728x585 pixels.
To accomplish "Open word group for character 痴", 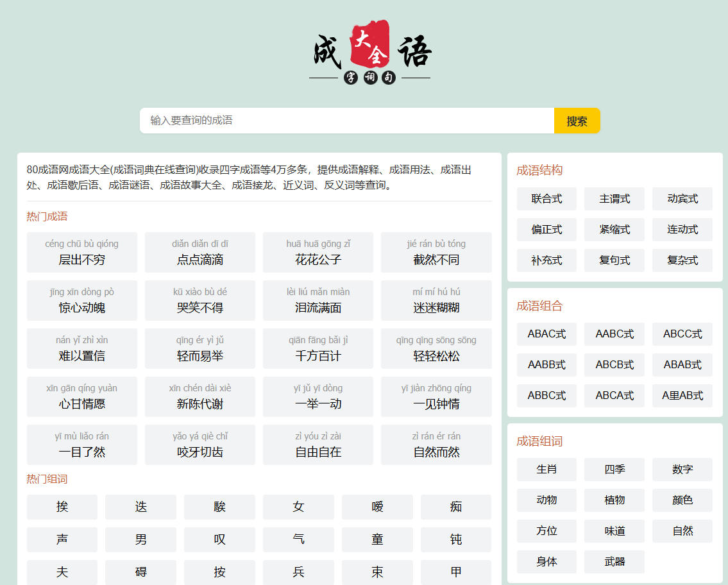I will (x=456, y=507).
